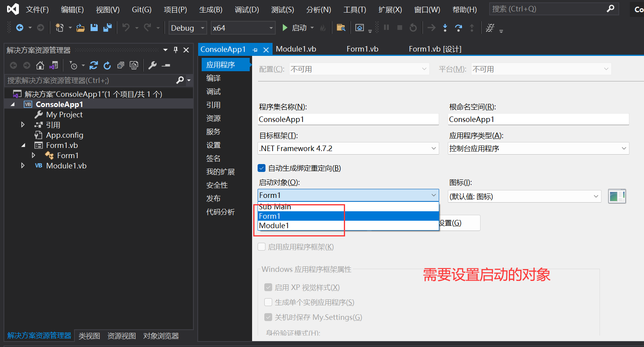Click the Properties wrench icon

pos(152,65)
